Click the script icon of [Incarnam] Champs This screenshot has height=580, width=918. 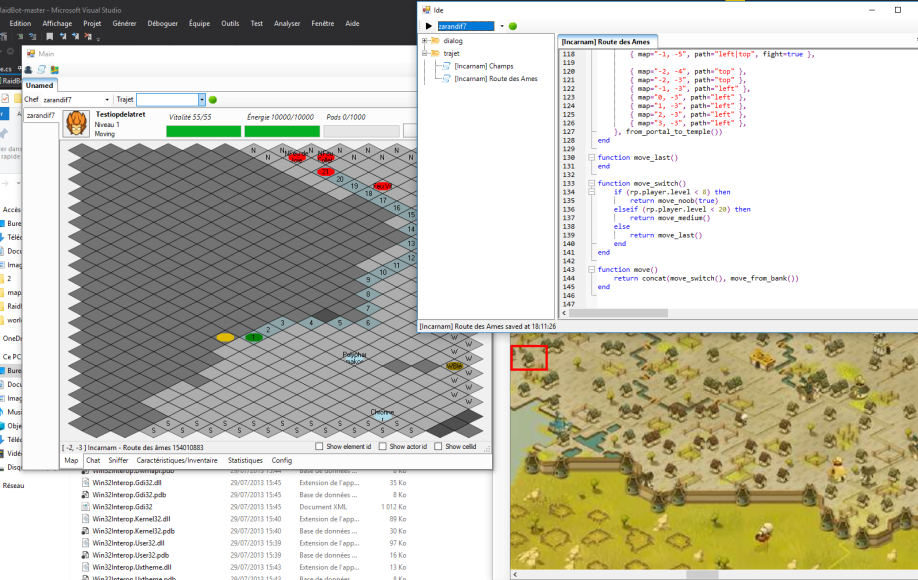[x=447, y=66]
